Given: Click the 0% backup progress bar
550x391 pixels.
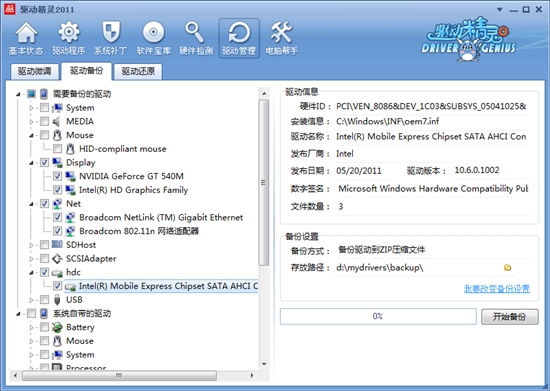Looking at the screenshot, I should click(378, 316).
